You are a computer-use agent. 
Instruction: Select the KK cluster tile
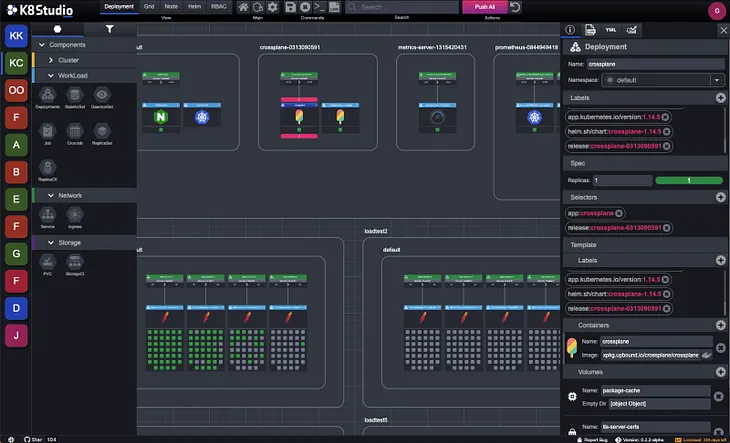(x=16, y=36)
